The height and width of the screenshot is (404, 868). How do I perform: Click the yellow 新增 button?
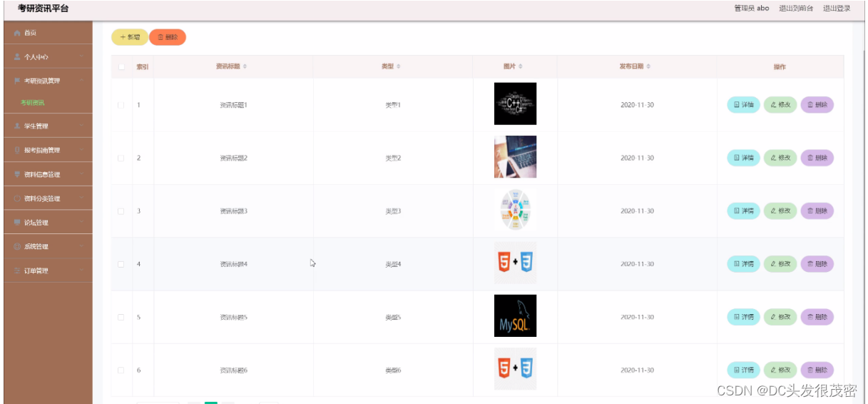coord(130,37)
